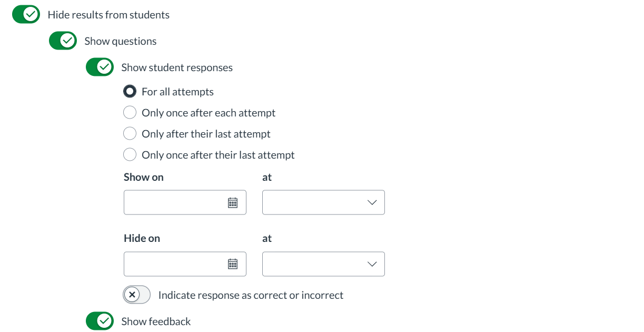Open the Show on calendar picker icon
The height and width of the screenshot is (332, 644).
[233, 202]
